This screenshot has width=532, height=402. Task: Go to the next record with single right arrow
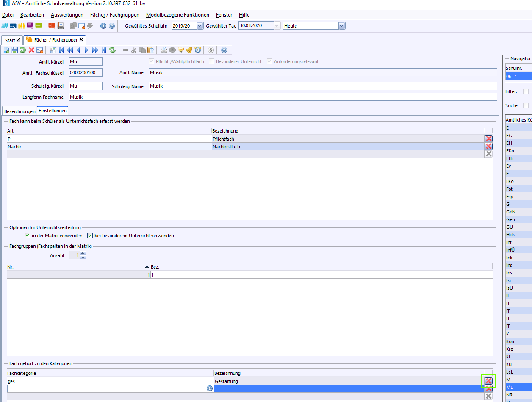click(87, 50)
